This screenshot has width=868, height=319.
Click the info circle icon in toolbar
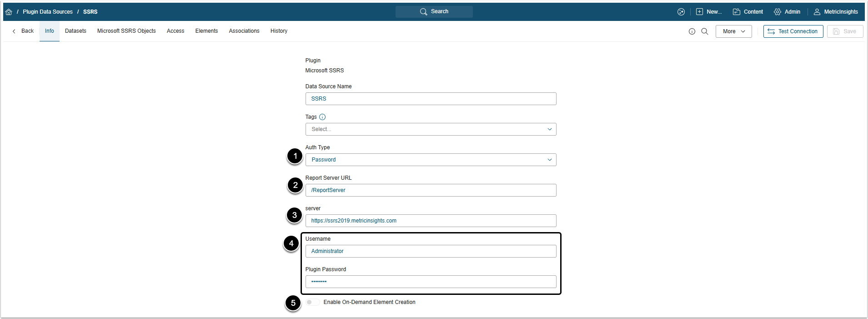tap(692, 31)
